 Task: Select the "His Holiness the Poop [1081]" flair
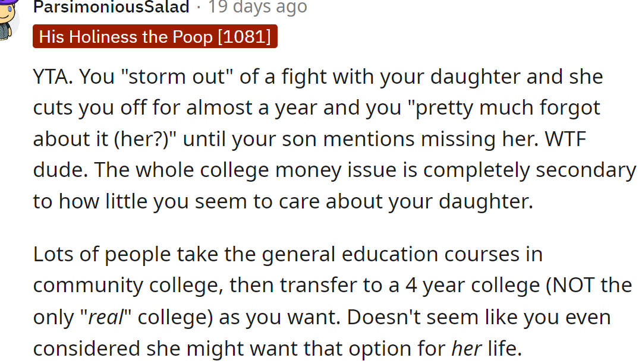tap(155, 36)
